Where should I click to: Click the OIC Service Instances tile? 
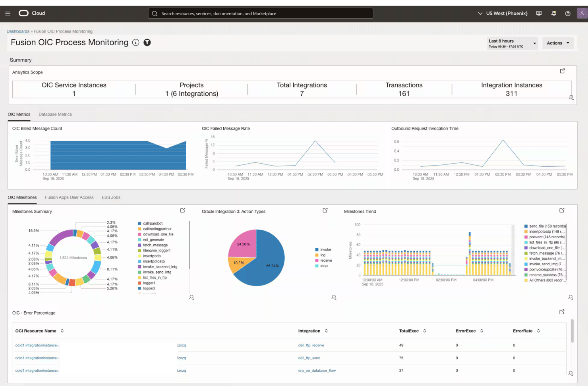coord(74,89)
